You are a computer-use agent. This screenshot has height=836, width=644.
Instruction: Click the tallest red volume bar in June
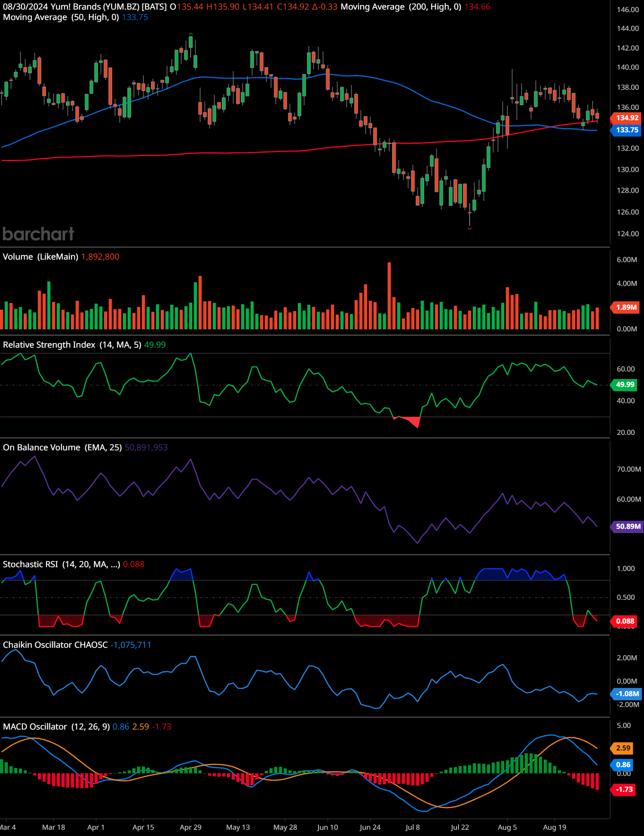pos(389,296)
